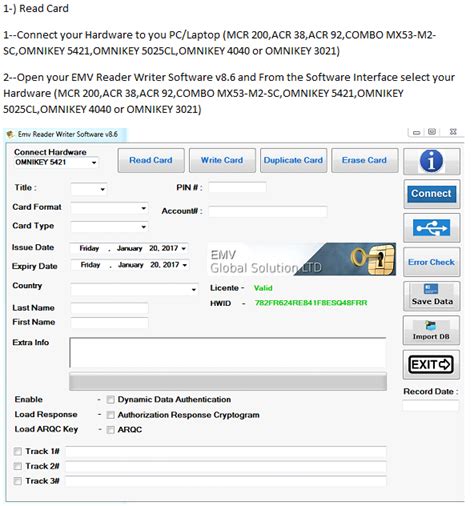Click the gray progress bar
474x506 pixels.
[x=228, y=382]
